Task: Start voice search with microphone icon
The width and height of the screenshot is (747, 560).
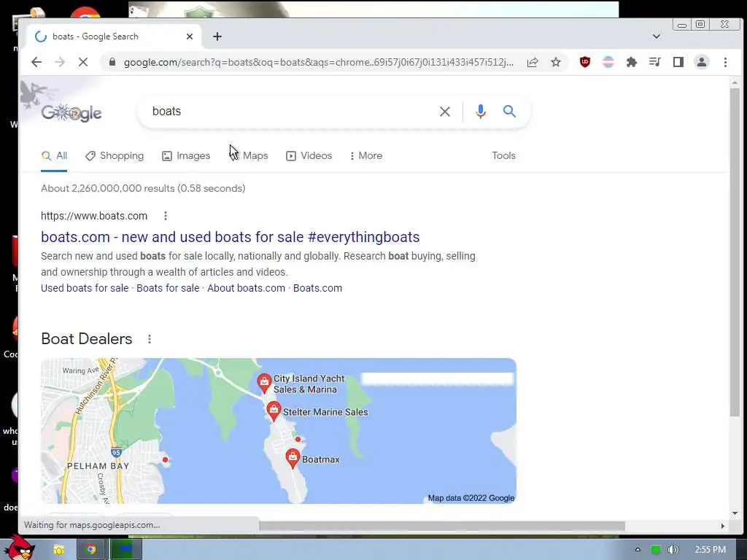Action: (481, 112)
